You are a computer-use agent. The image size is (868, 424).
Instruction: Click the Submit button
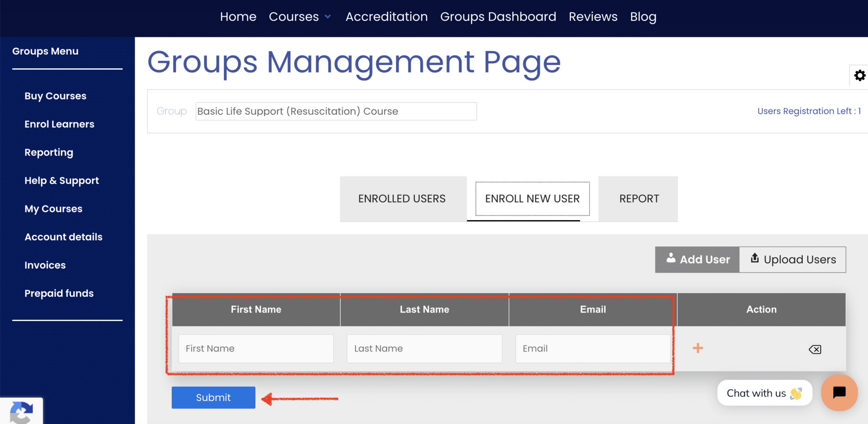213,397
